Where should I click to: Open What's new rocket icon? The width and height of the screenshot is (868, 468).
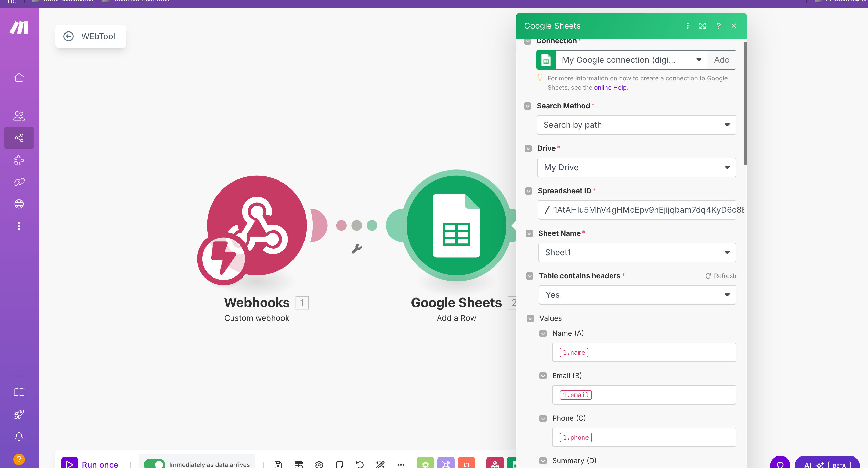pos(19,414)
